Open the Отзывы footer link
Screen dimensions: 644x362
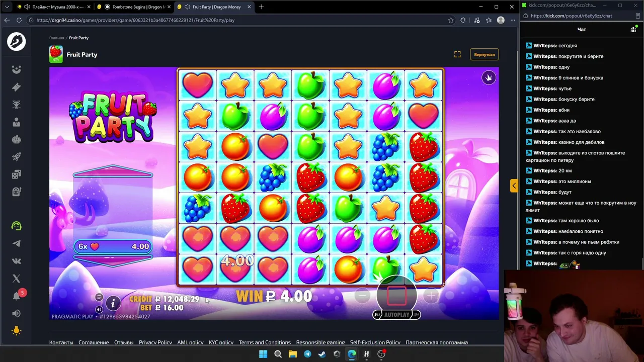(x=124, y=342)
